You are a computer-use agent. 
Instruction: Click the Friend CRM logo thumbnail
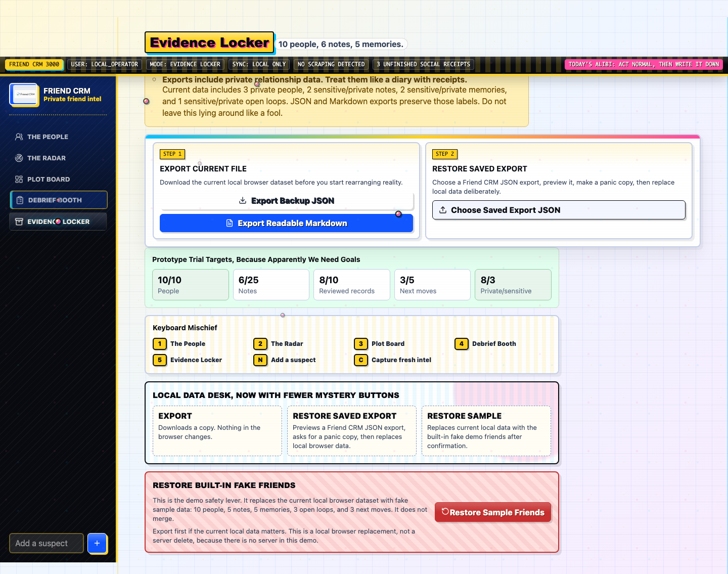point(24,95)
